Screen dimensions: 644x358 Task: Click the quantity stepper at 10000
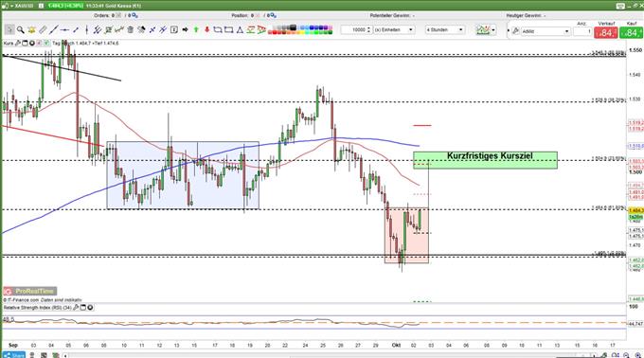tap(368, 30)
